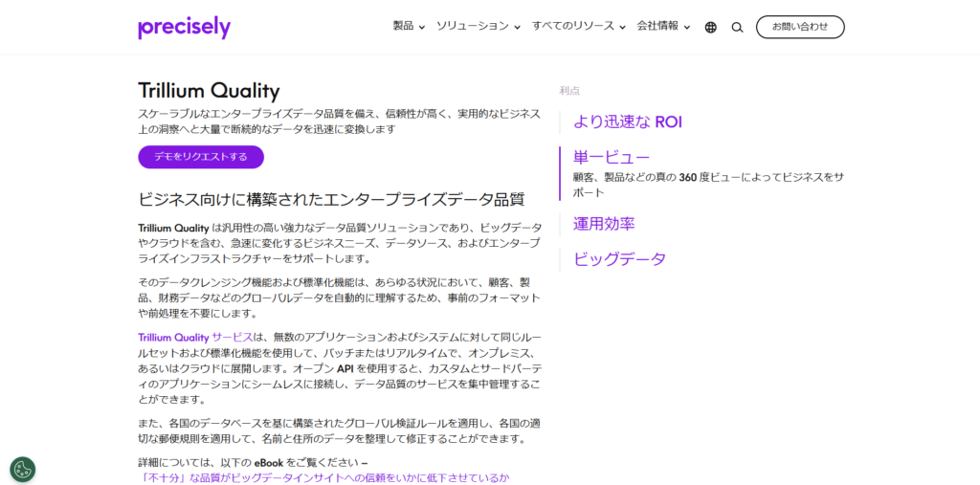The height and width of the screenshot is (485, 980).
Task: Select the より迅速な ROI benefit tab
Action: [x=627, y=122]
